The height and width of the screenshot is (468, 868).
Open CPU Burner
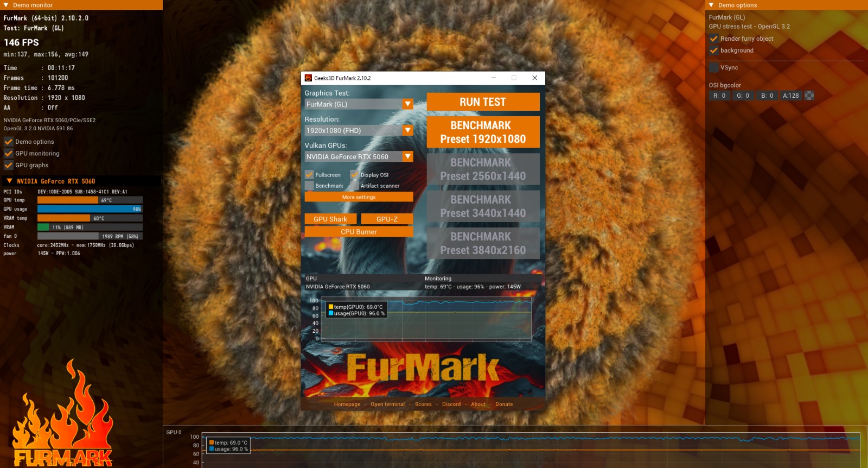tap(359, 232)
